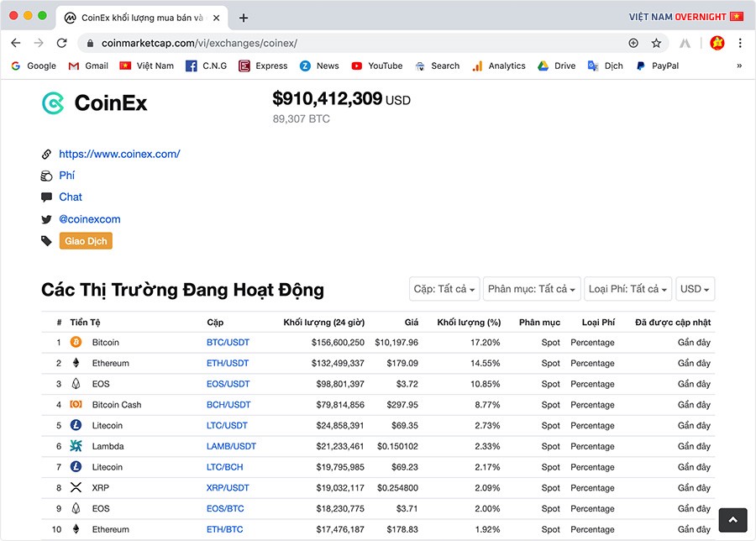Sort by Khối lượng (24 giờ) column

[324, 322]
